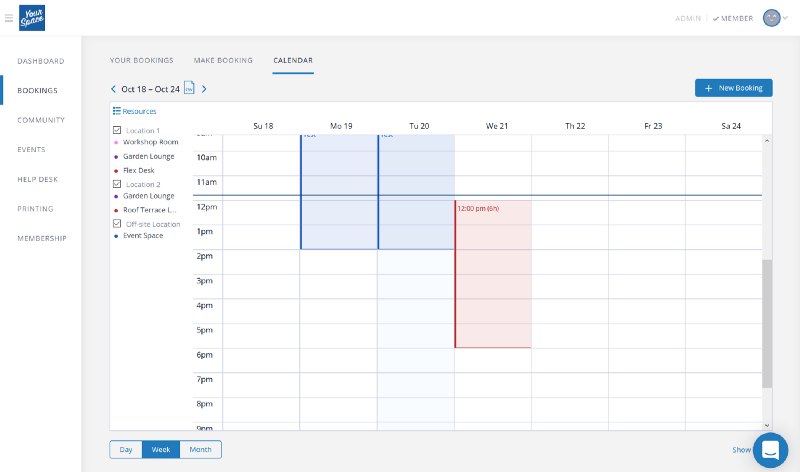Go to Membership in sidebar

(x=42, y=238)
